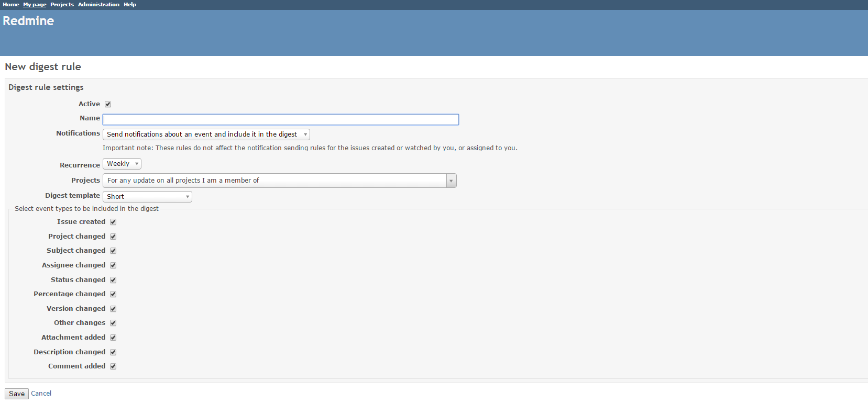The height and width of the screenshot is (404, 868).
Task: Save the new digest rule
Action: pyautogui.click(x=17, y=394)
